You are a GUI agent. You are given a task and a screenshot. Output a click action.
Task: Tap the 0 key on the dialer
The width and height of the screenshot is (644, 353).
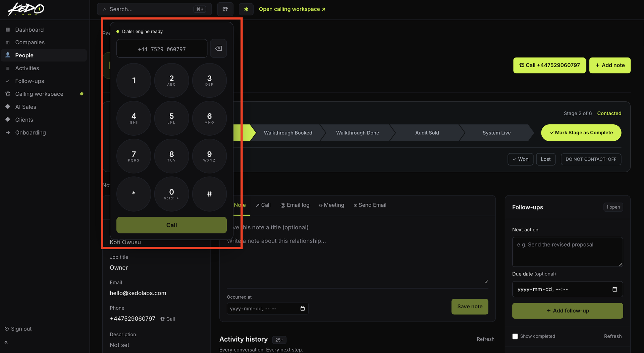[x=171, y=194]
